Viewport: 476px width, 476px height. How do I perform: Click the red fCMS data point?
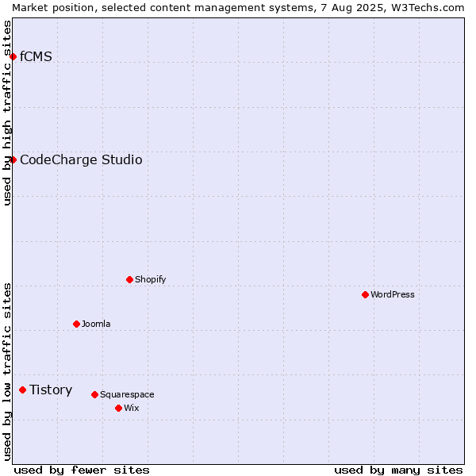tap(13, 57)
